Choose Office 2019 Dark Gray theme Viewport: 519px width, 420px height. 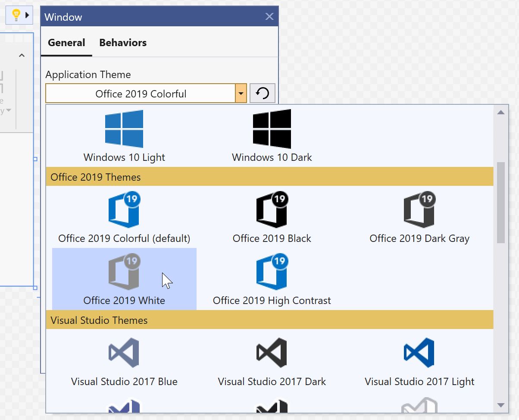(x=419, y=211)
